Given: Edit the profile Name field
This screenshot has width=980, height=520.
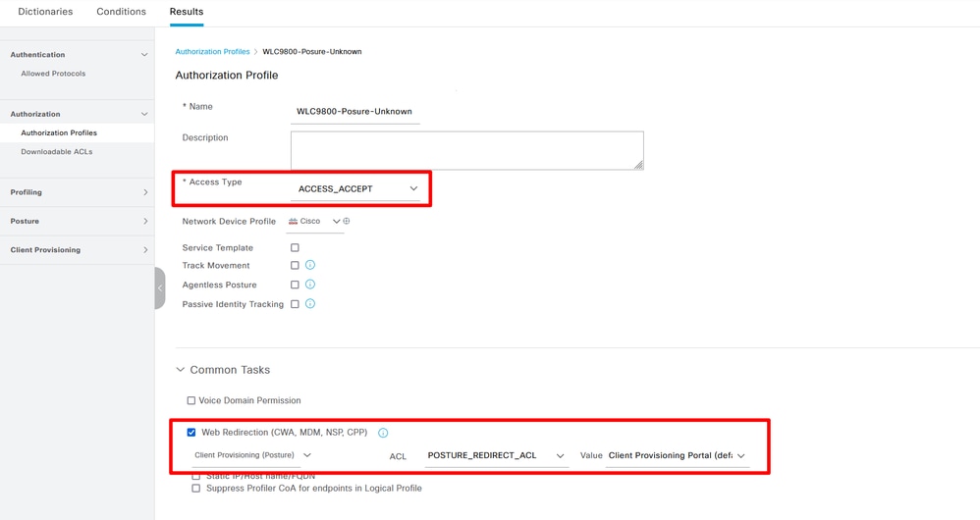Looking at the screenshot, I should click(355, 112).
